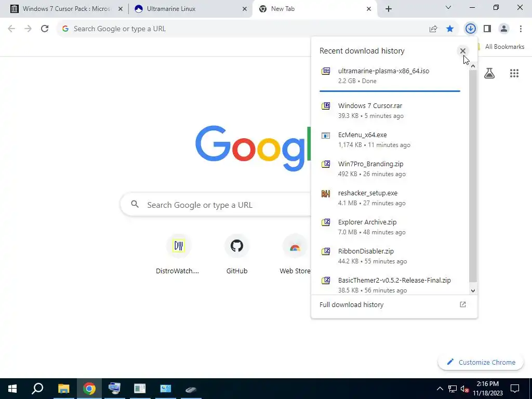Open the GitHub shortcut tile

(x=237, y=254)
